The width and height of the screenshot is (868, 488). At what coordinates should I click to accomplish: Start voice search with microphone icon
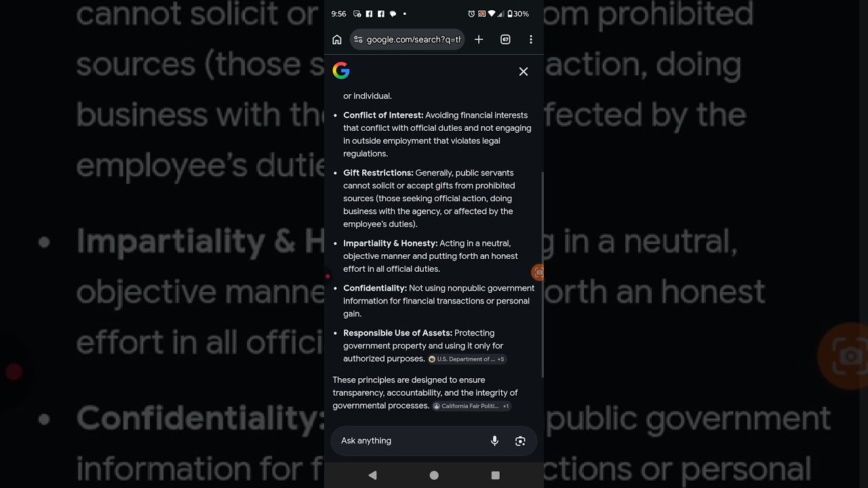pyautogui.click(x=495, y=441)
